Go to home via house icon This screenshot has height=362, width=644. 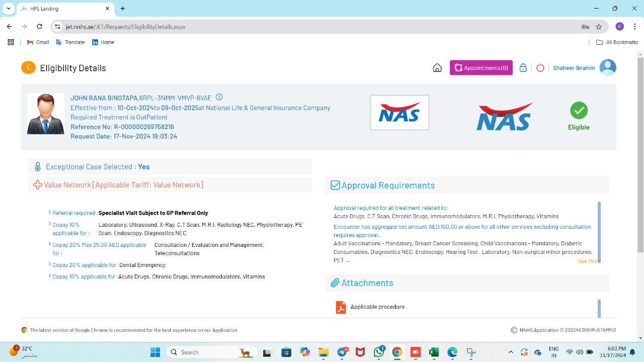tap(437, 68)
